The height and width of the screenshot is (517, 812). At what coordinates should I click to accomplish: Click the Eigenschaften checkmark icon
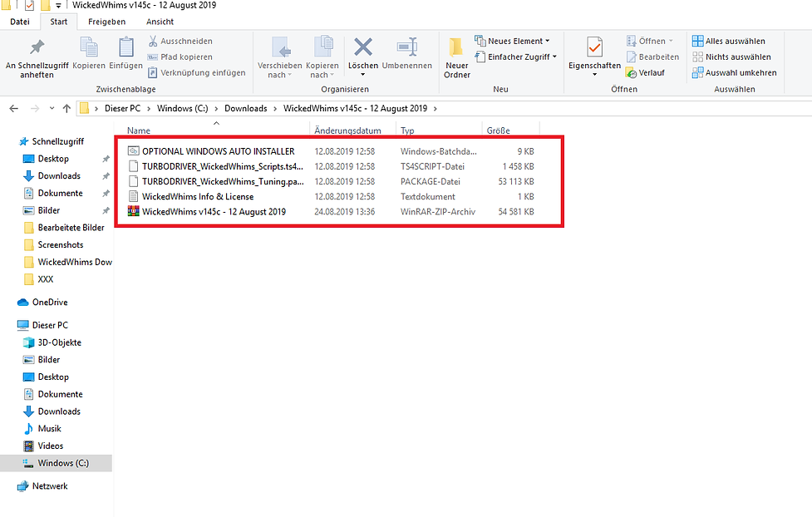pyautogui.click(x=594, y=47)
